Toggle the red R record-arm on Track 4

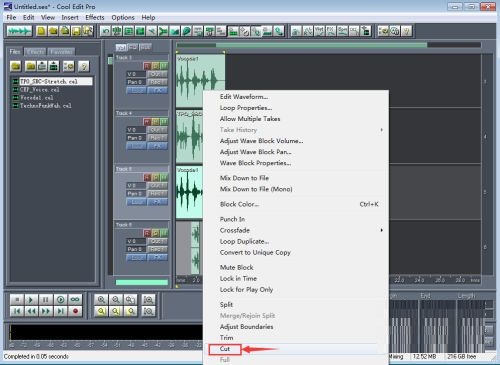(147, 122)
